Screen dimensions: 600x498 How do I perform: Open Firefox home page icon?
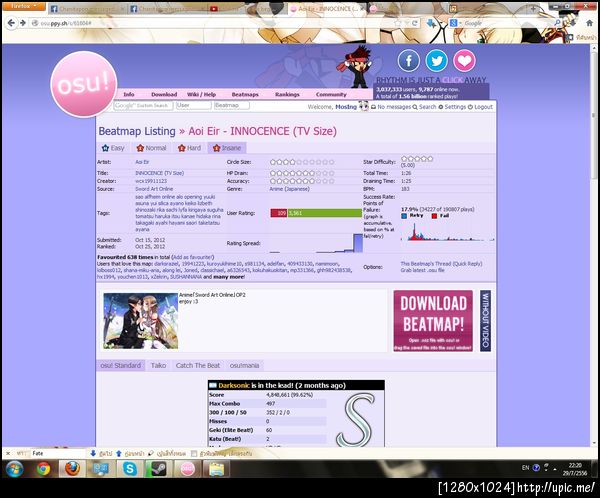589,23
